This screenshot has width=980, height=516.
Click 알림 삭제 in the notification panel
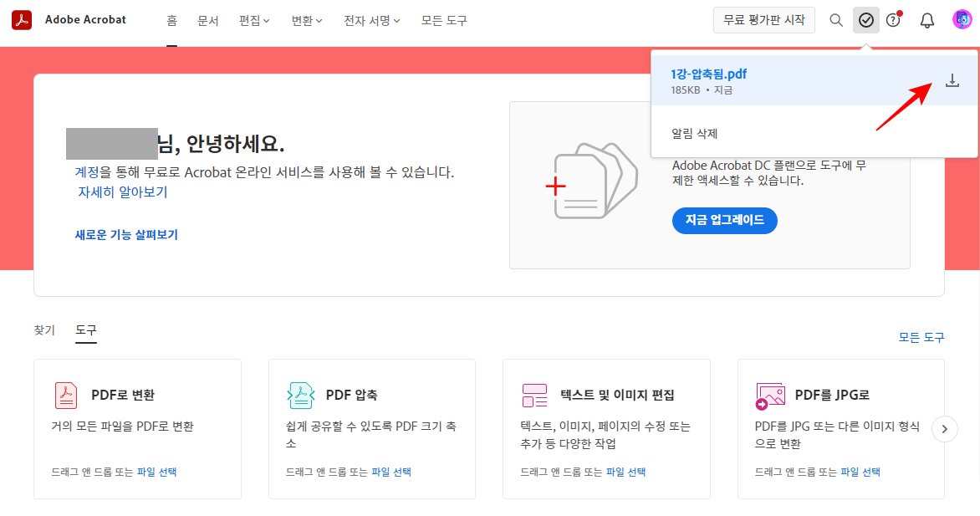pos(696,135)
